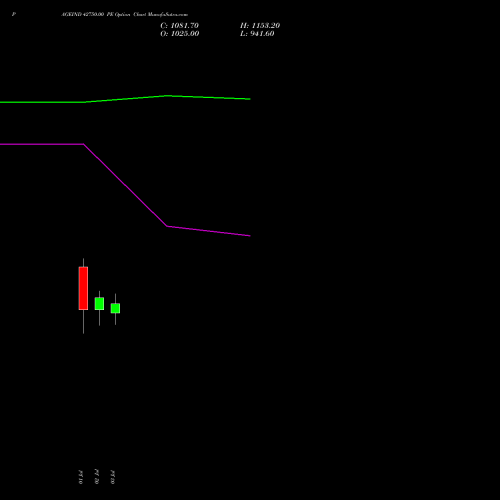This screenshot has height=500, width=500.
Task: Select the red candlestick for 01 Jul
Action: point(83,288)
